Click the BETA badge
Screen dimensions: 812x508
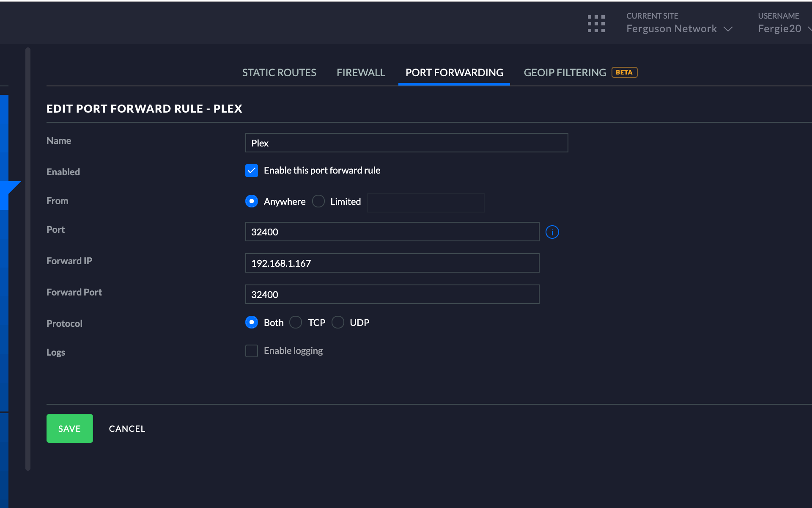[624, 72]
